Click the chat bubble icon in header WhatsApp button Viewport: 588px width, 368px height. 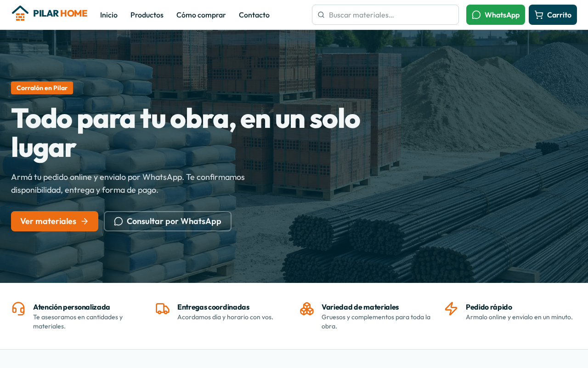click(476, 15)
